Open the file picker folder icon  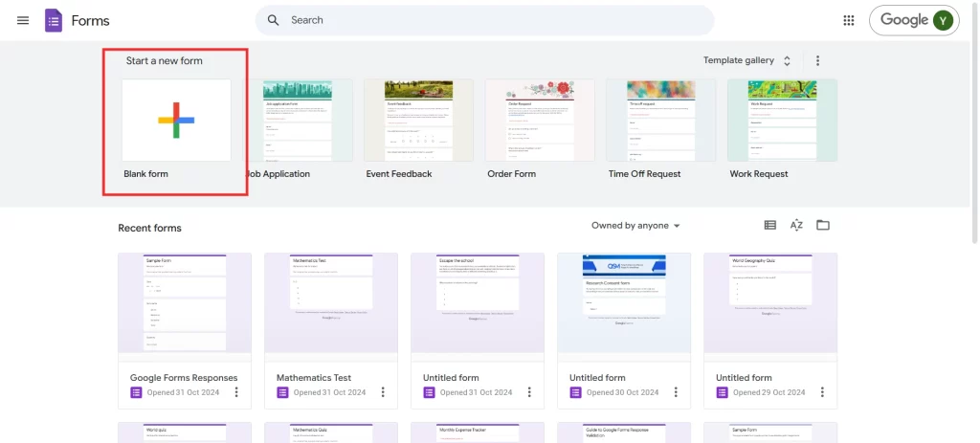click(823, 225)
